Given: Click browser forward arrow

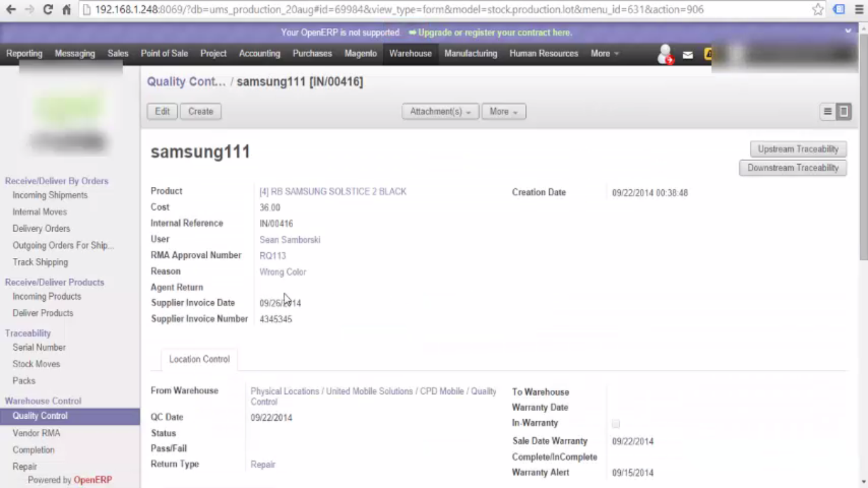Looking at the screenshot, I should tap(29, 10).
